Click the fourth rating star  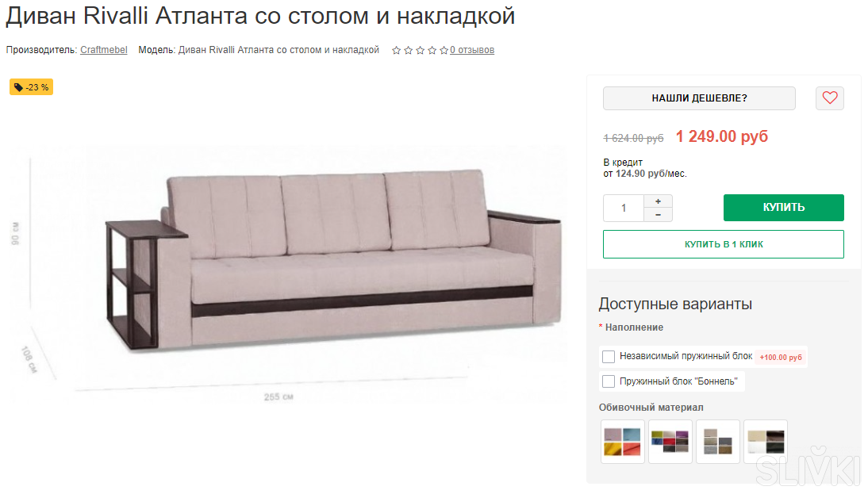coord(432,50)
